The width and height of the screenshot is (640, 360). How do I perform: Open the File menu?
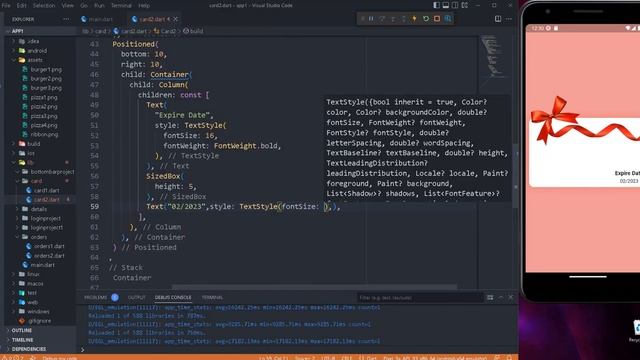(x=6, y=5)
